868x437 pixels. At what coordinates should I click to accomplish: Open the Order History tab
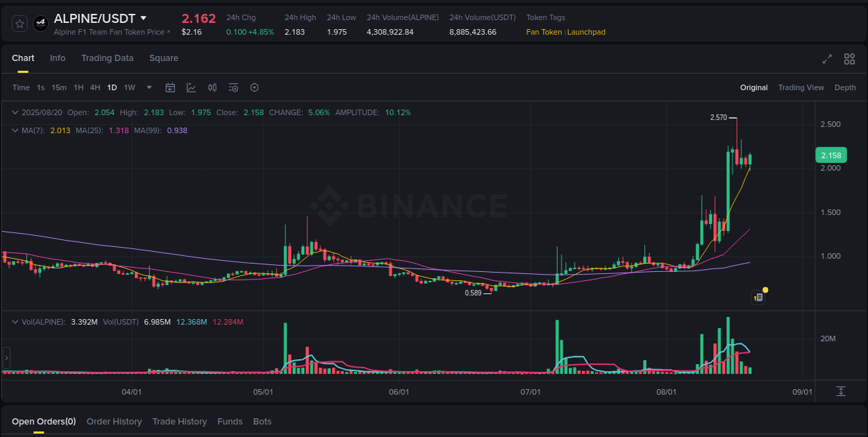(114, 421)
